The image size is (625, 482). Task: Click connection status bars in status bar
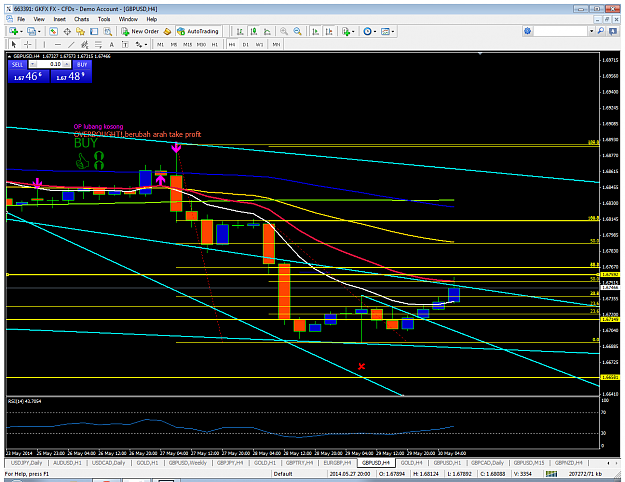551,474
